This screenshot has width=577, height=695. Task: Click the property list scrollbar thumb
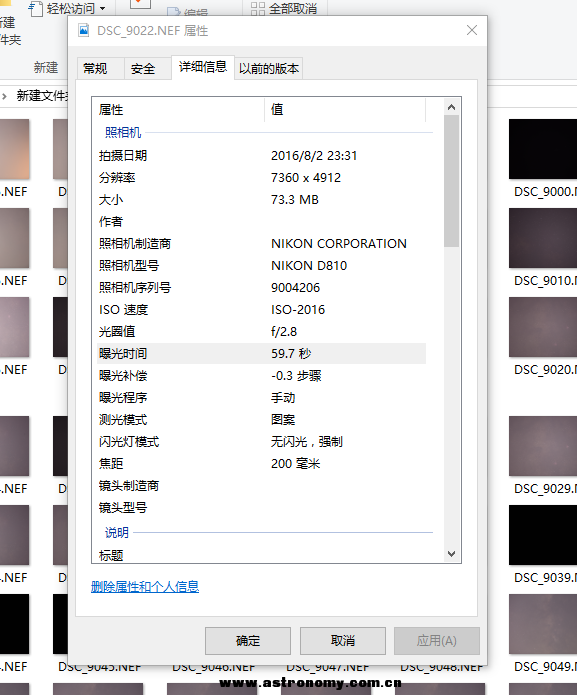click(x=452, y=181)
